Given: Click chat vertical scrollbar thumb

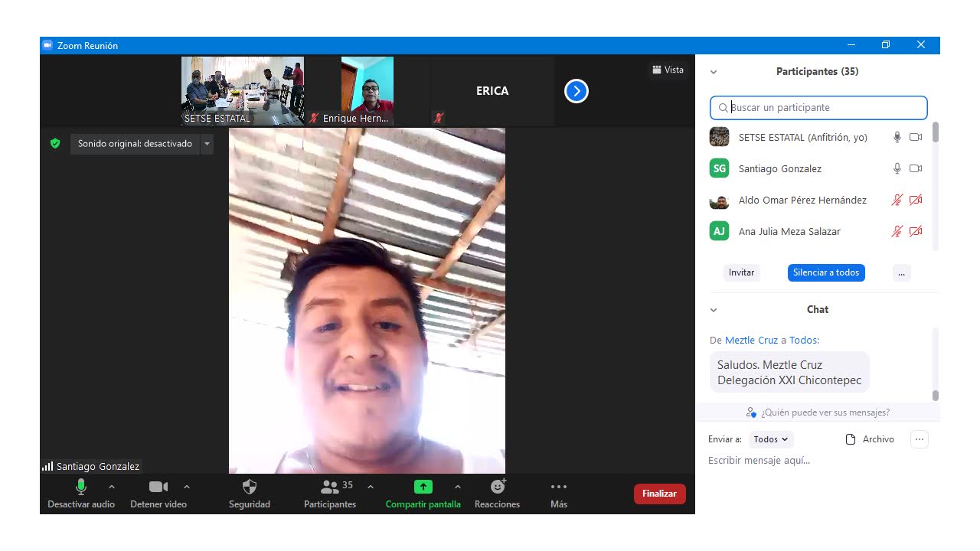Looking at the screenshot, I should (x=935, y=395).
